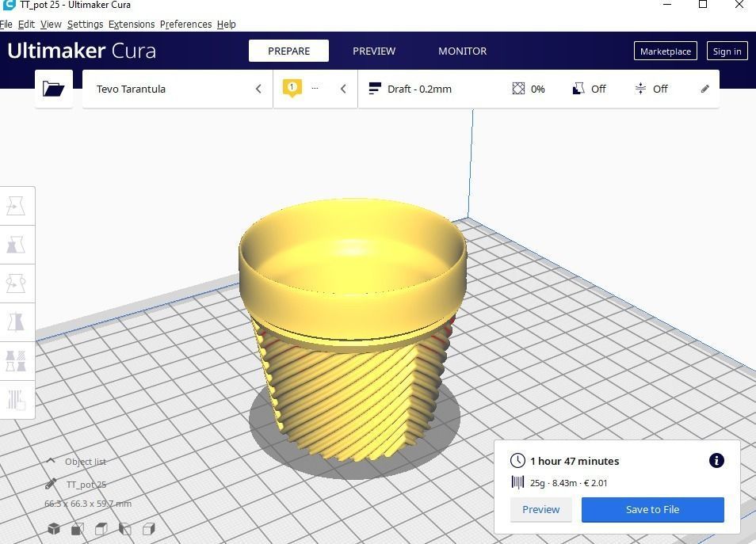Open the Help menu
The height and width of the screenshot is (544, 756).
click(x=226, y=24)
